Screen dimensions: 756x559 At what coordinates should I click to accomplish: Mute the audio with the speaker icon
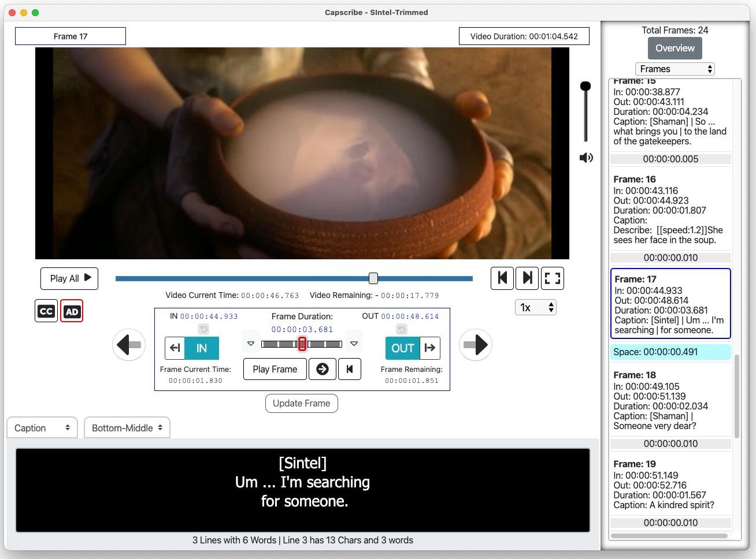point(586,158)
